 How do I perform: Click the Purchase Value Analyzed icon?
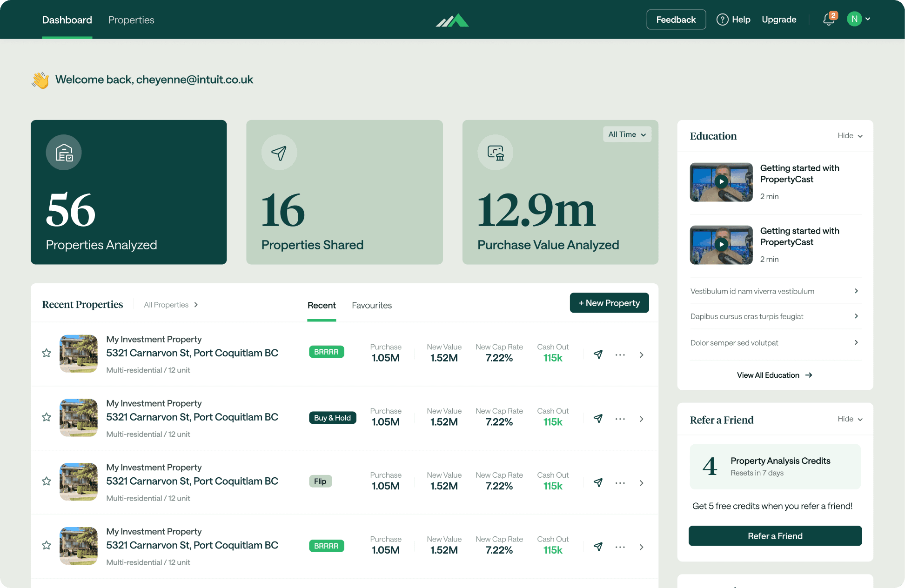(496, 153)
